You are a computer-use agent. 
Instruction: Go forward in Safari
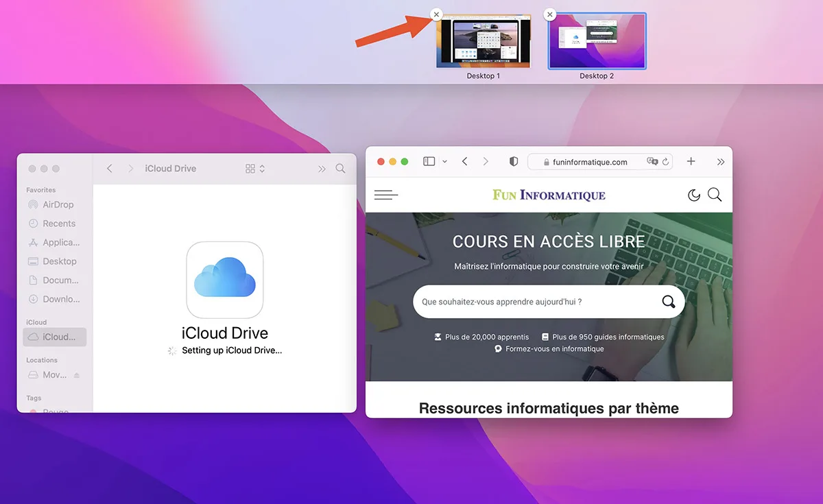486,161
